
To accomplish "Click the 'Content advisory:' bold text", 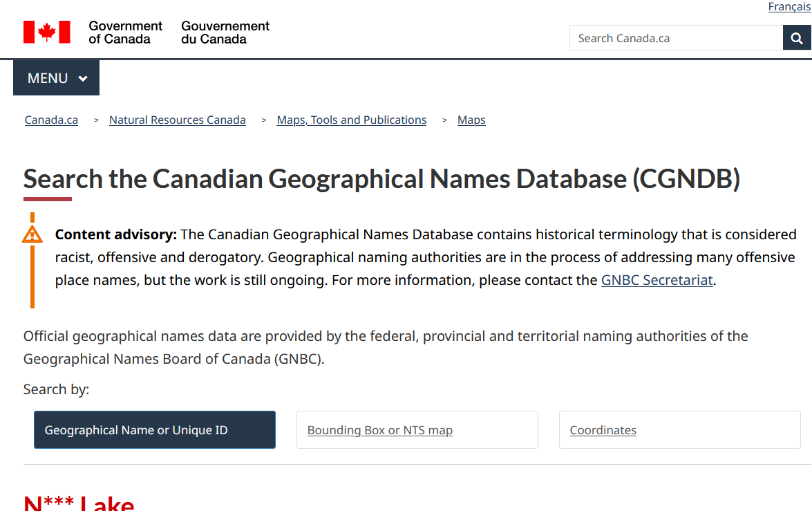I will point(116,234).
